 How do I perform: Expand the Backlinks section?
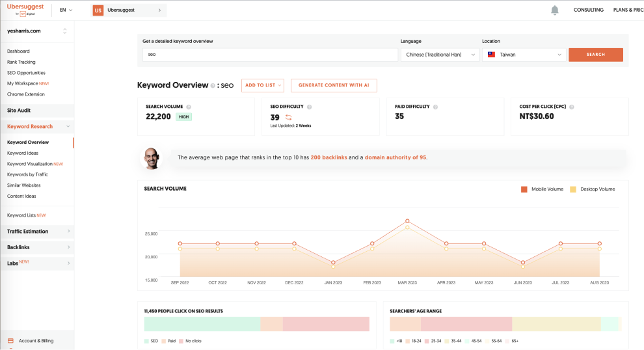[x=37, y=247]
